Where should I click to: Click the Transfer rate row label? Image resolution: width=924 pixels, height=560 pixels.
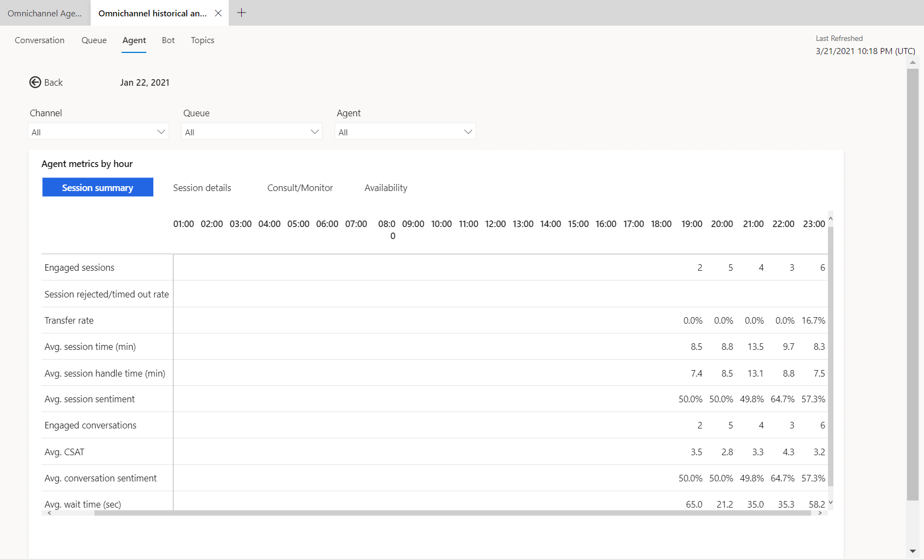69,320
